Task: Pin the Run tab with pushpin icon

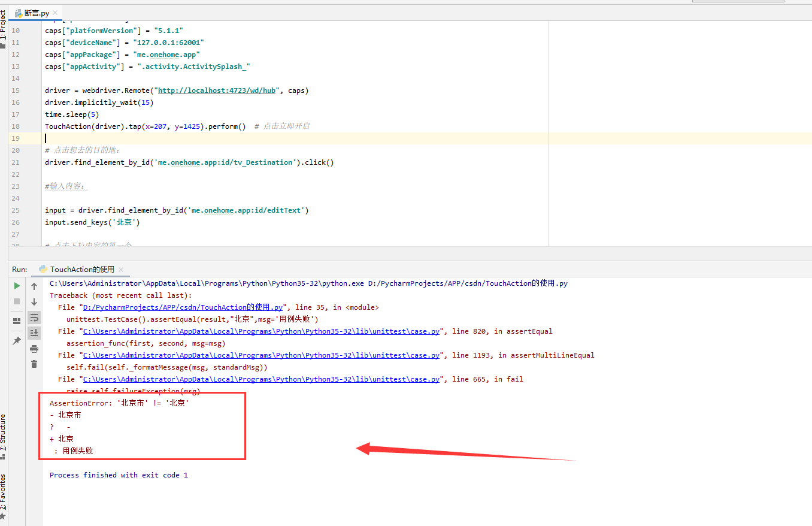Action: [17, 340]
